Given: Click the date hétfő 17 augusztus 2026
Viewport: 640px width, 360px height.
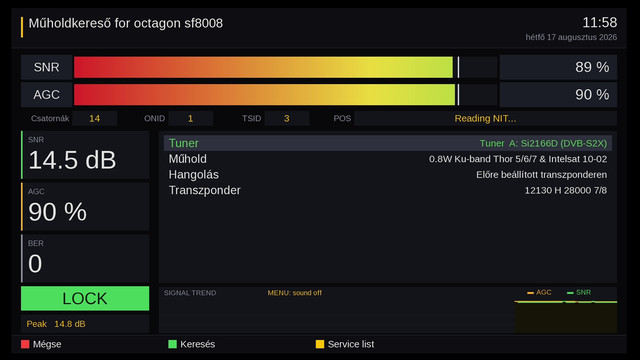Looking at the screenshot, I should coord(571,37).
